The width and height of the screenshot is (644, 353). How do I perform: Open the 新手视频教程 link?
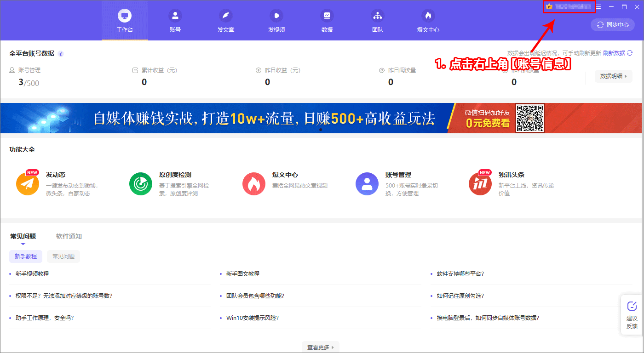click(x=32, y=274)
